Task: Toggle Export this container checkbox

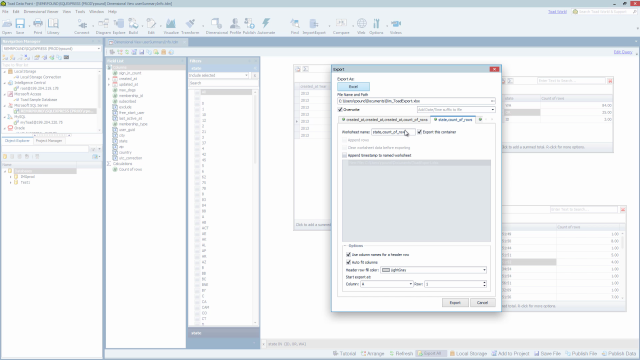Action: tap(419, 132)
